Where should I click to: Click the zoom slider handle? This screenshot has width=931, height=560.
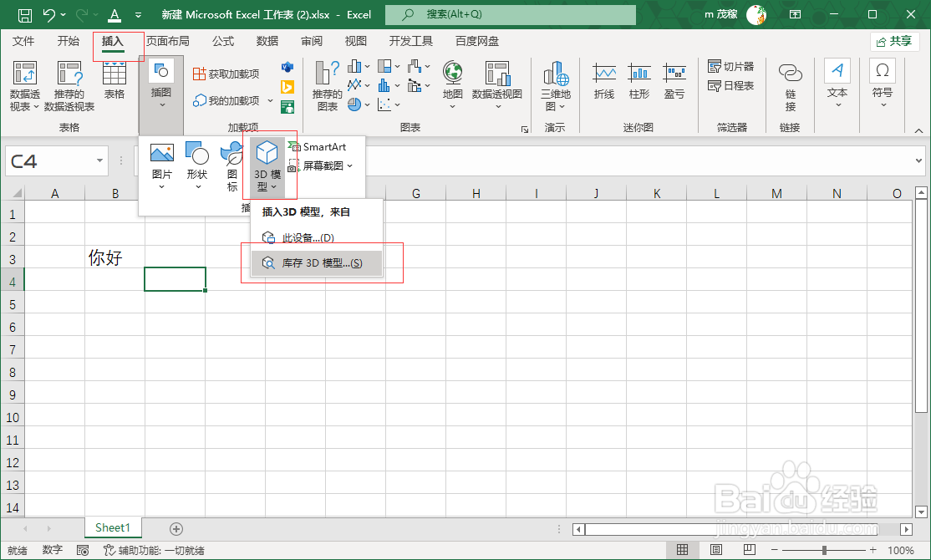(824, 551)
